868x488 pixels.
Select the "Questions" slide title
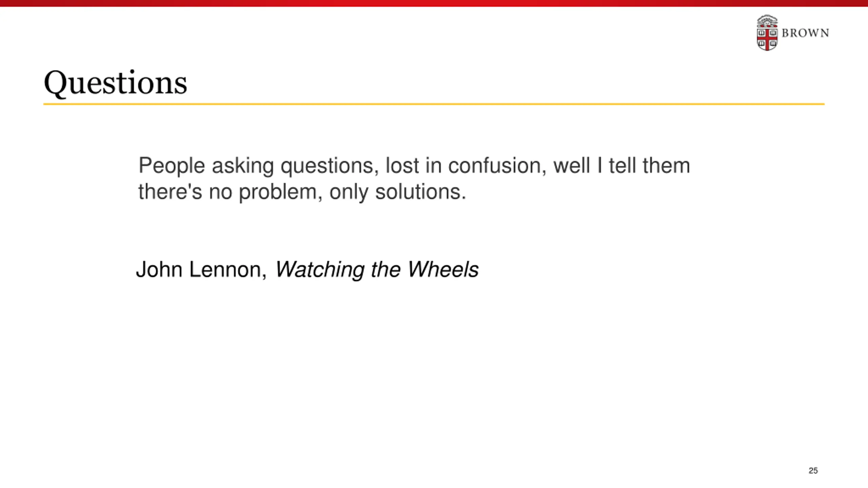tap(115, 83)
